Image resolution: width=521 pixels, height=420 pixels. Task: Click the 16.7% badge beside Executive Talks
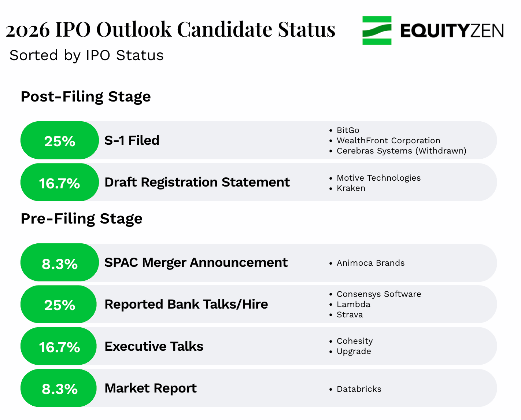[59, 347]
